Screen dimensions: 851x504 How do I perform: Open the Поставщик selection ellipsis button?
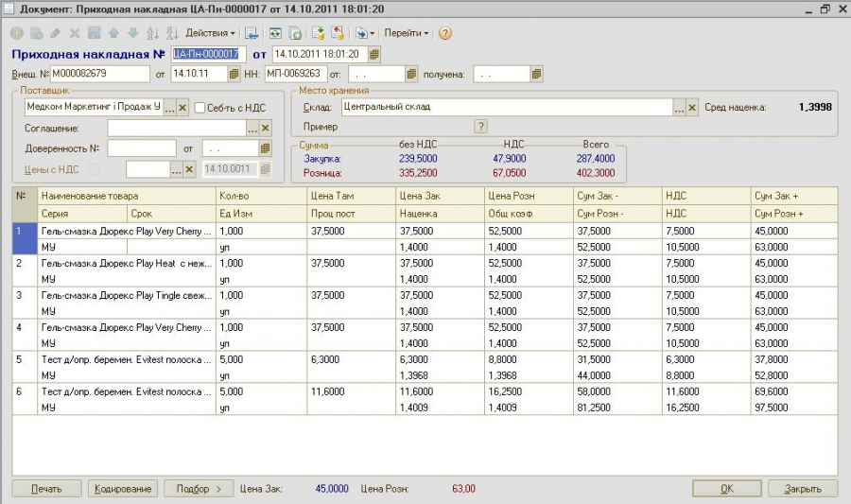[170, 108]
